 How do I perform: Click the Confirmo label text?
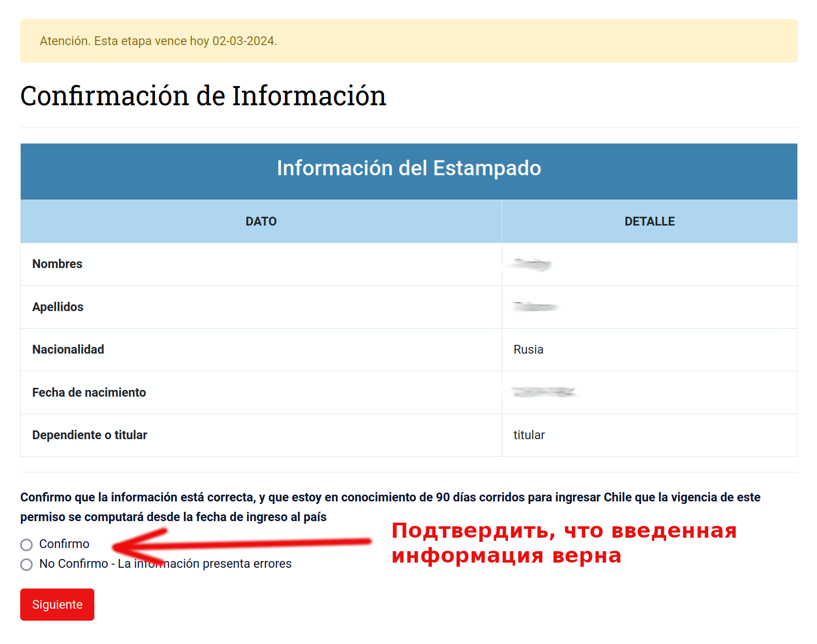(x=64, y=544)
